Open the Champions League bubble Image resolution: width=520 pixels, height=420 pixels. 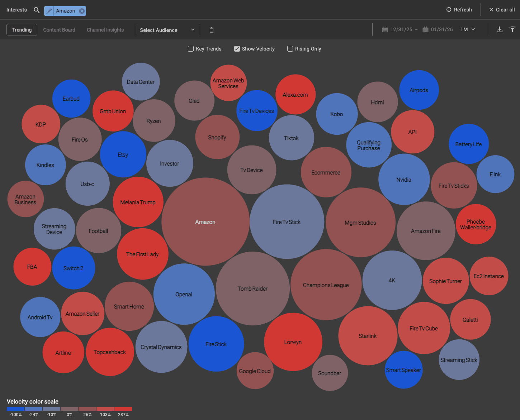(326, 285)
